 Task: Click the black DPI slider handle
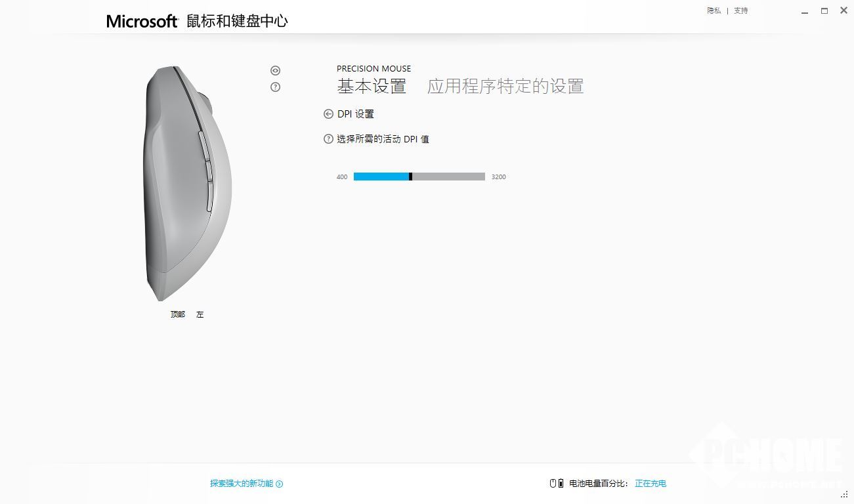(x=411, y=177)
